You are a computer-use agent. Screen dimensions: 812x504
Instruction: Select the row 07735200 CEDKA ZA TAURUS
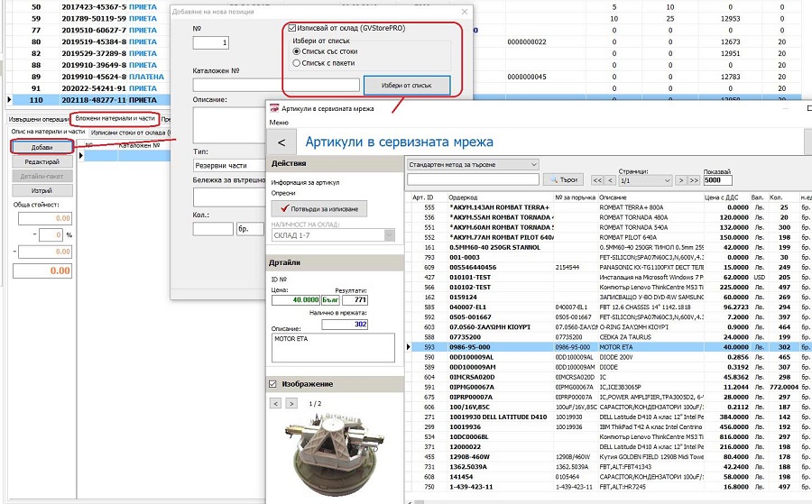(x=608, y=337)
